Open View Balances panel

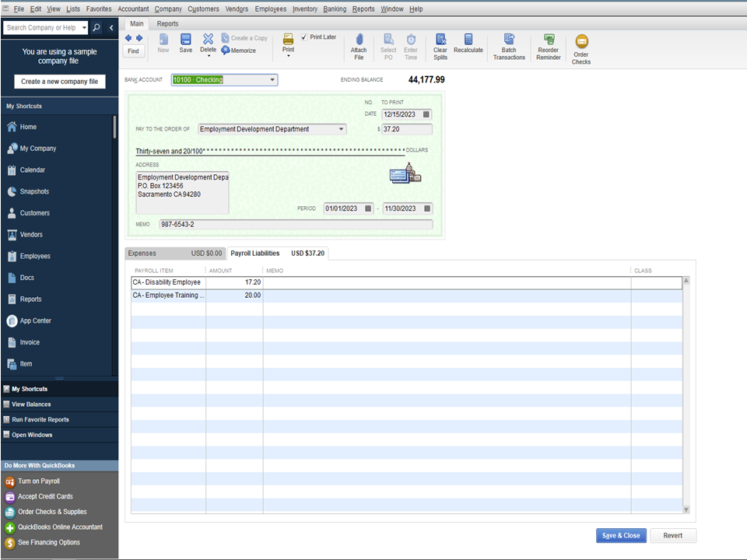[59, 404]
